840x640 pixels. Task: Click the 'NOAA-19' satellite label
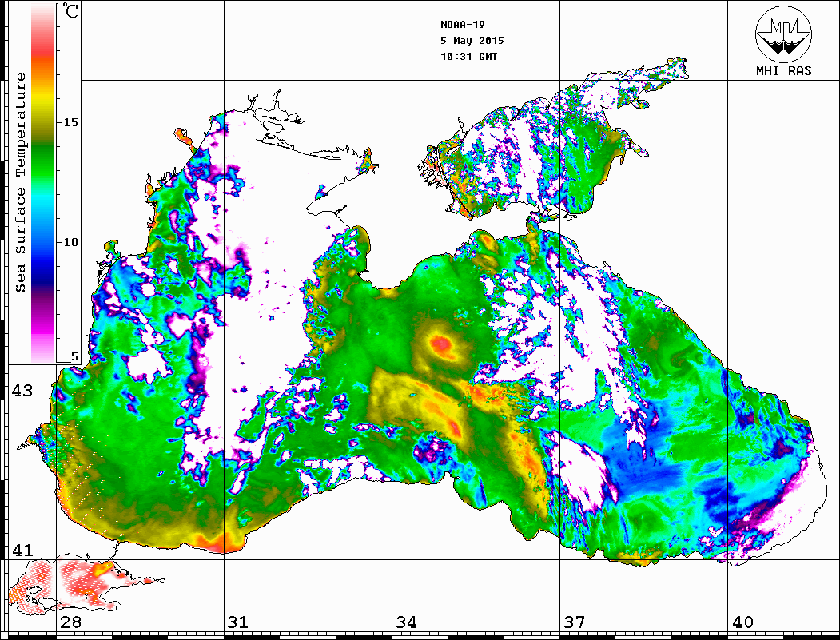[x=463, y=25]
